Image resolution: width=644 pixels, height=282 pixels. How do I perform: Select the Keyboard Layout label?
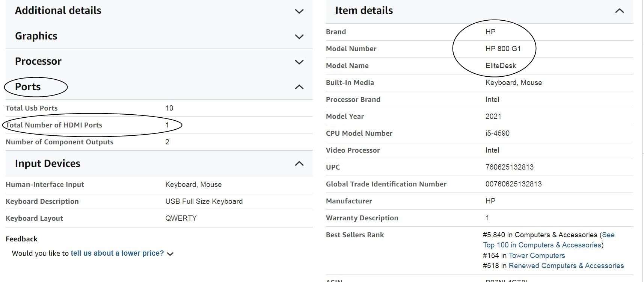(34, 218)
